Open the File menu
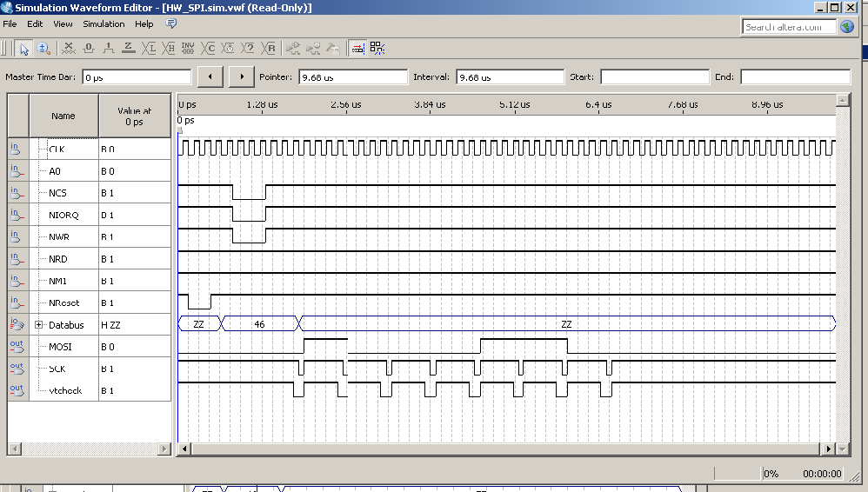The width and height of the screenshot is (868, 492). point(10,23)
